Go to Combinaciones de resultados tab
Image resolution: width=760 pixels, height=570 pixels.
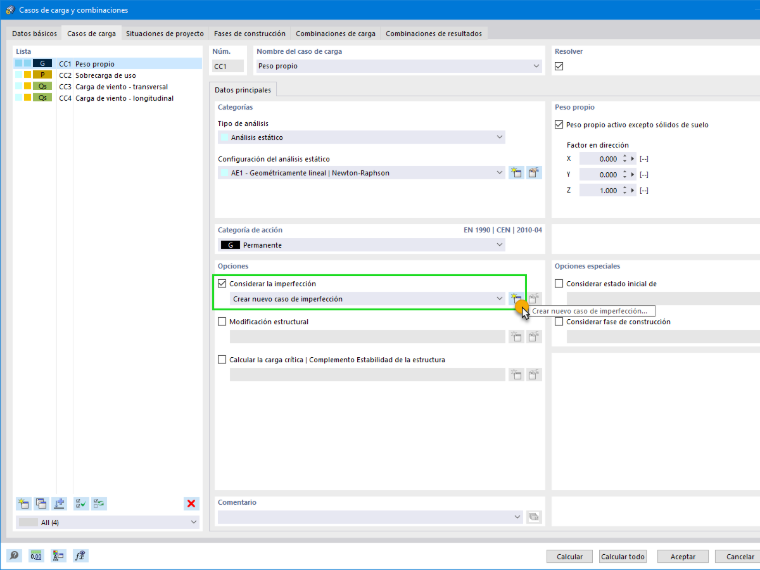click(434, 33)
